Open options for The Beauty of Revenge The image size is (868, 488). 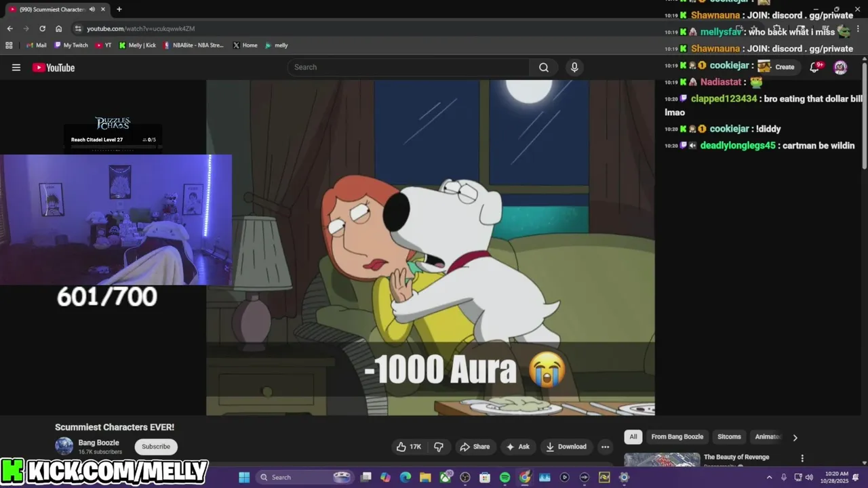pos(802,458)
